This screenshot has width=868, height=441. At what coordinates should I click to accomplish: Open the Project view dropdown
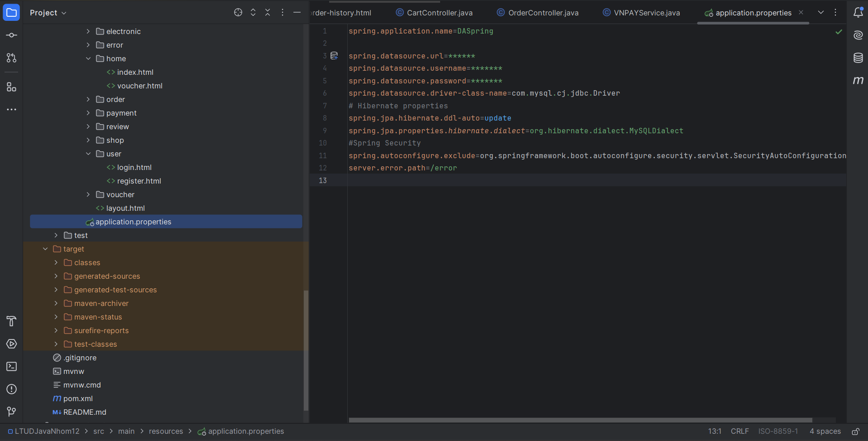click(x=48, y=13)
